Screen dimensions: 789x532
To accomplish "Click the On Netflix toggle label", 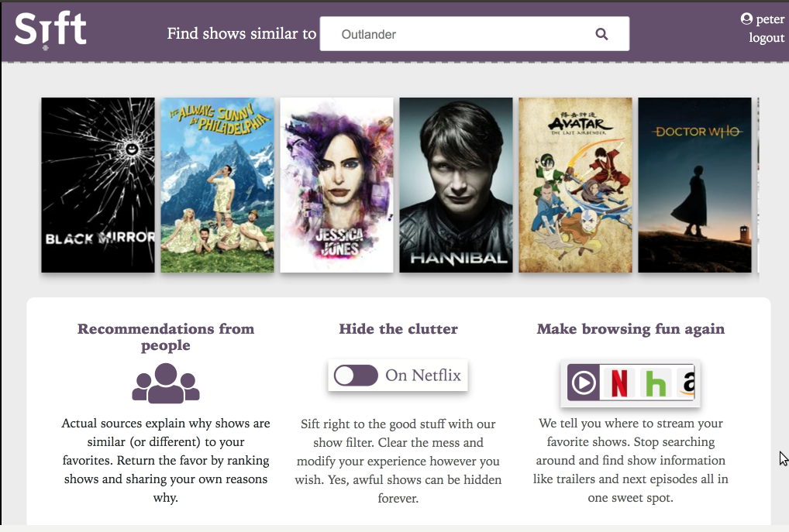I will coord(423,375).
